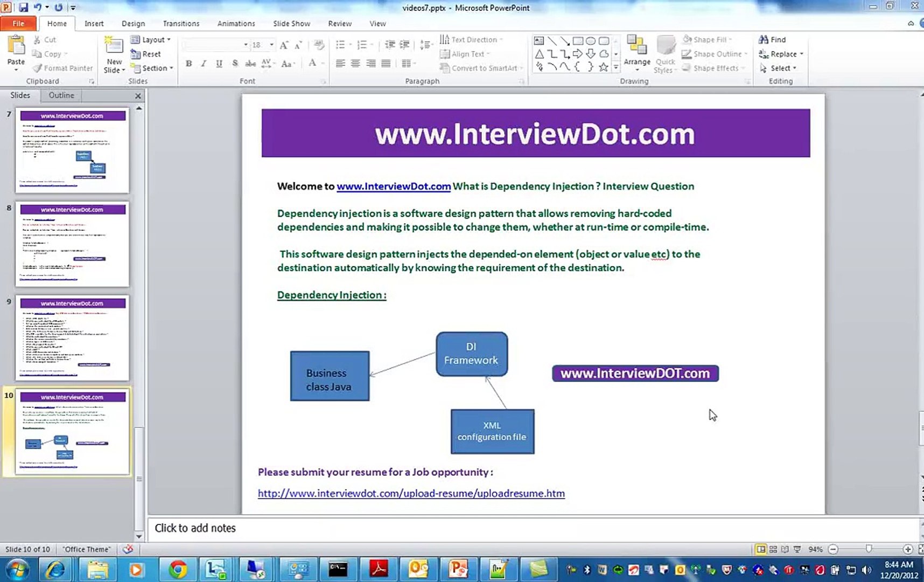This screenshot has height=582, width=924.
Task: Click the Cut command
Action: (44, 39)
